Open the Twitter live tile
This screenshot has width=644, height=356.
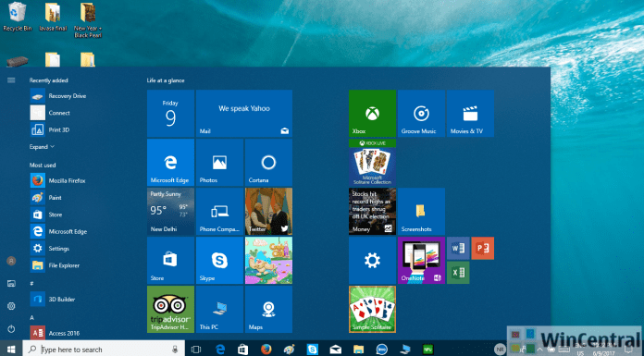(x=268, y=212)
